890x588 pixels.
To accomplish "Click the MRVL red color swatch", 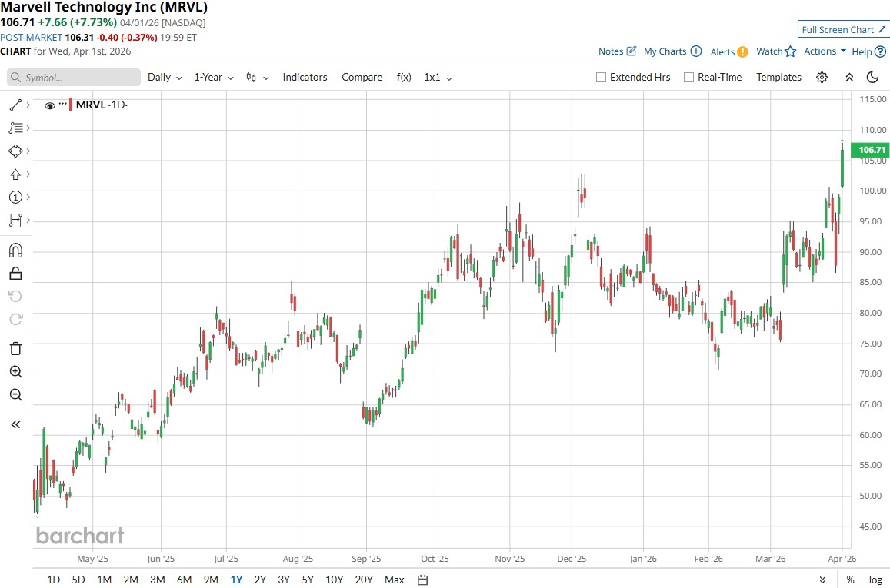I will click(x=71, y=105).
